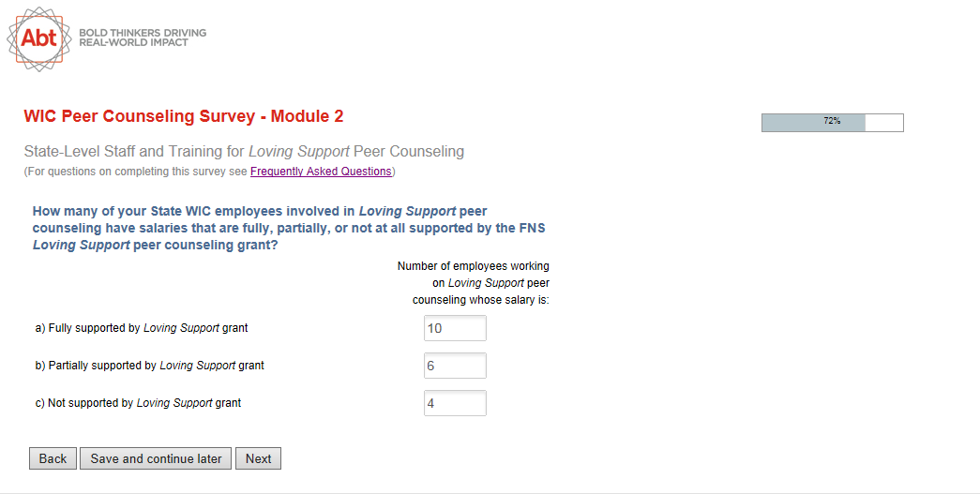980x494 pixels.
Task: Go to the Next survey page
Action: pyautogui.click(x=258, y=458)
